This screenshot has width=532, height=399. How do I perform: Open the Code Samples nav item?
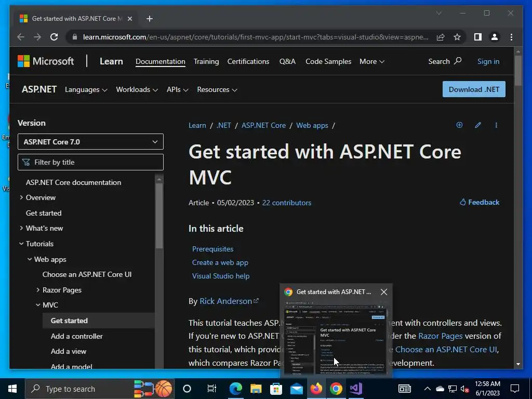tap(328, 61)
